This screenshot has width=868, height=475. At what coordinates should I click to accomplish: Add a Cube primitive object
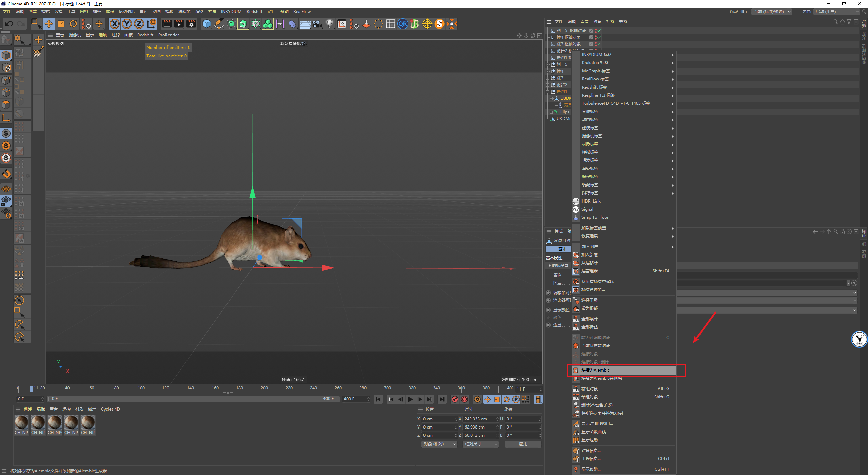tap(206, 24)
